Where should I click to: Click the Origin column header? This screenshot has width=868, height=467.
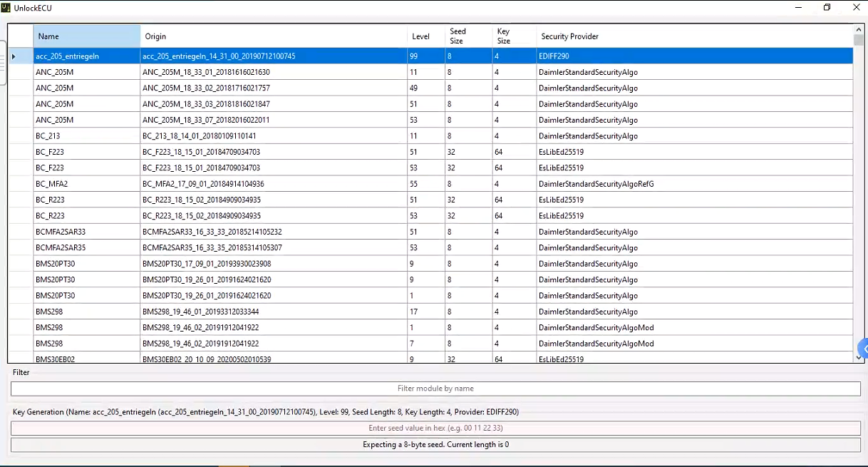coord(273,36)
